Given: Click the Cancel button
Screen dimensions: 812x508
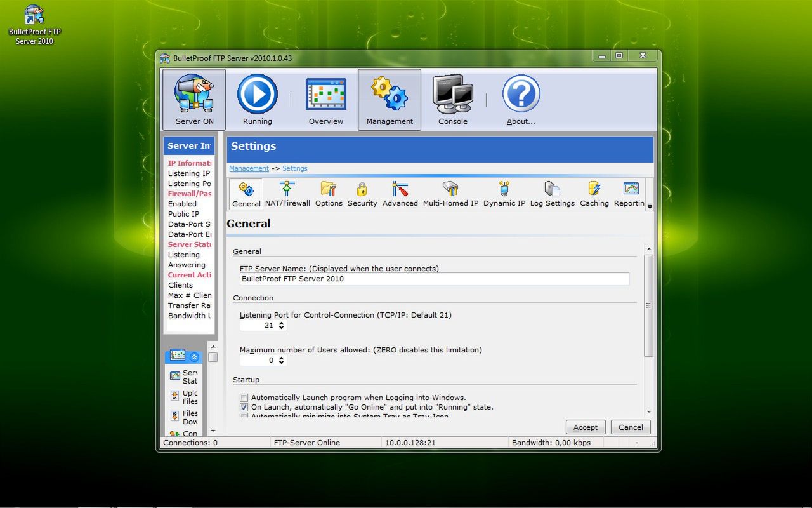Looking at the screenshot, I should tap(631, 427).
